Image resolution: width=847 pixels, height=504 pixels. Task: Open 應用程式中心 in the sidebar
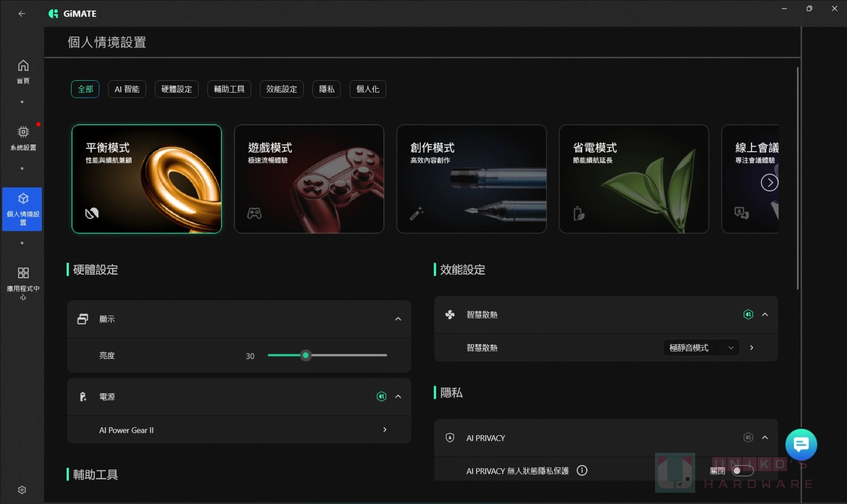23,283
